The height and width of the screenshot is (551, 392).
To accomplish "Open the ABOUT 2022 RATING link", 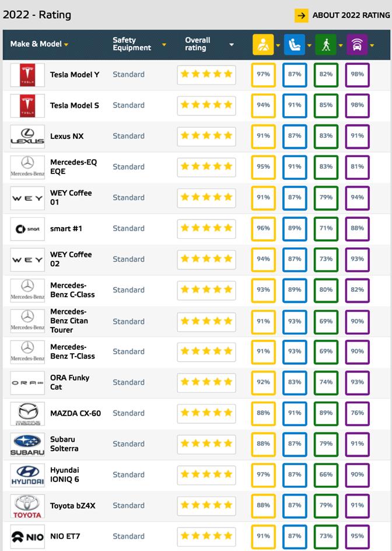I will pos(351,16).
